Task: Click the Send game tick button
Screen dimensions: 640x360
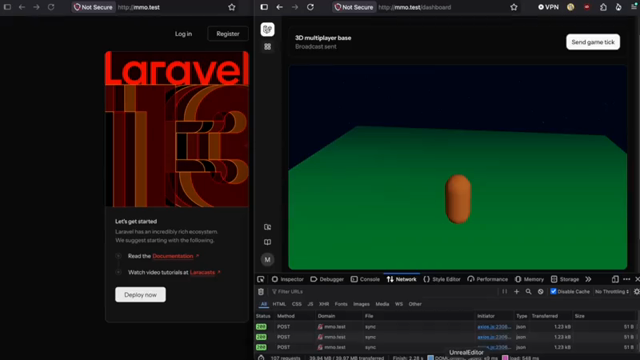Action: (593, 42)
